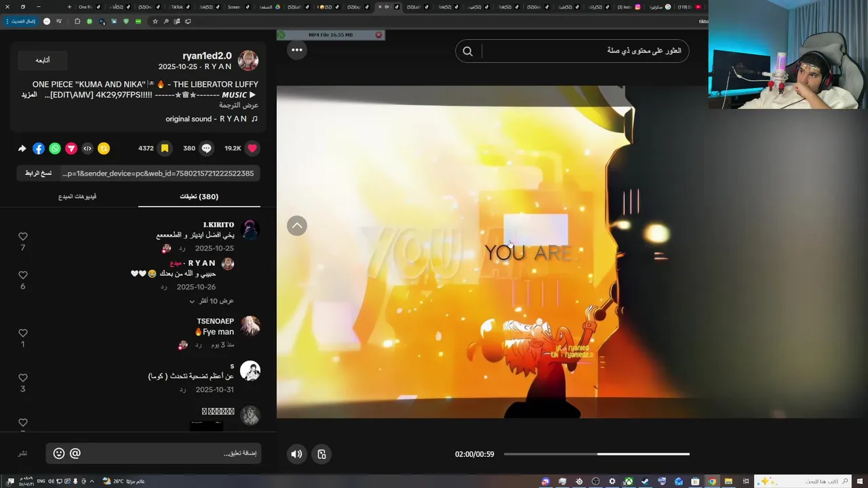The height and width of the screenshot is (488, 868).
Task: Open a new browser tab with plus
Action: coord(69,7)
